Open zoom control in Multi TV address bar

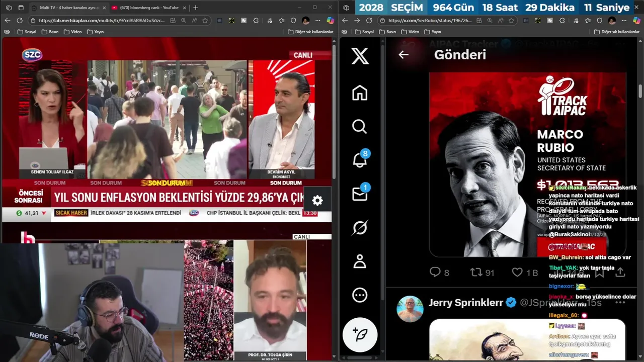point(184,21)
